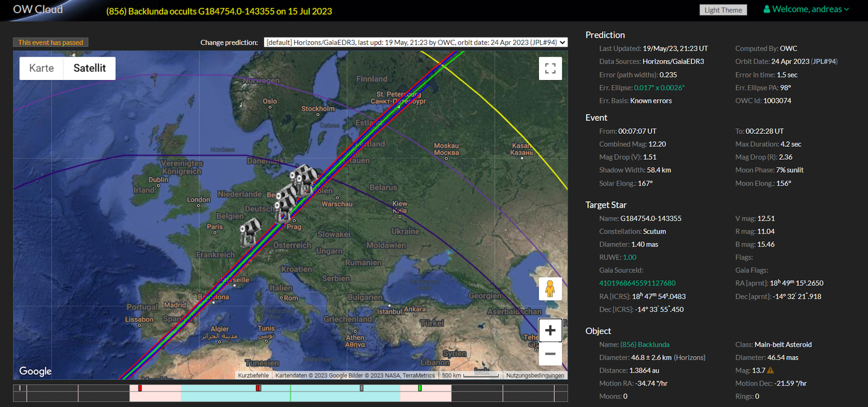Zoom out the map with minus button
Screen dimensions: 868x407
coord(550,354)
